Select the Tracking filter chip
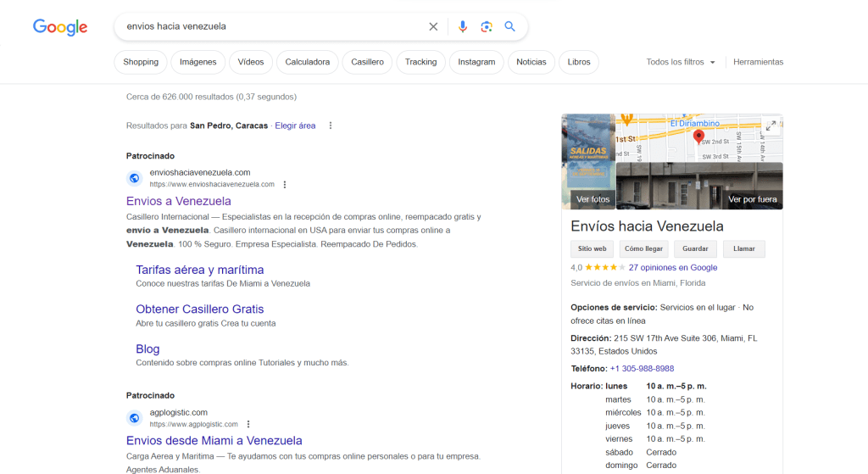The image size is (868, 474). click(420, 62)
